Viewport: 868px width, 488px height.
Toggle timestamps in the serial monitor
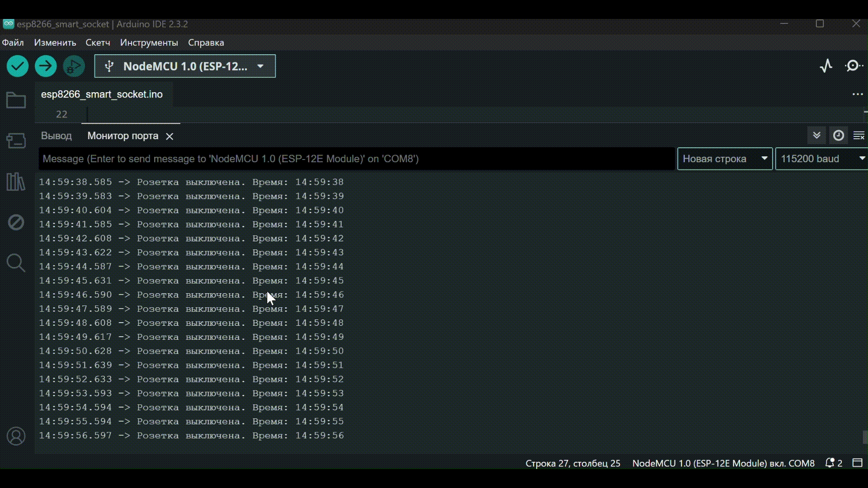click(x=839, y=135)
